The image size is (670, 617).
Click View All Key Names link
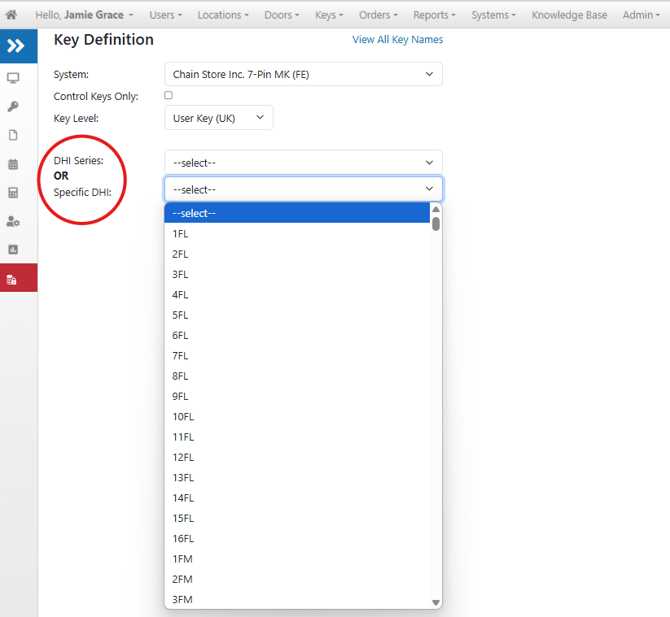point(397,40)
